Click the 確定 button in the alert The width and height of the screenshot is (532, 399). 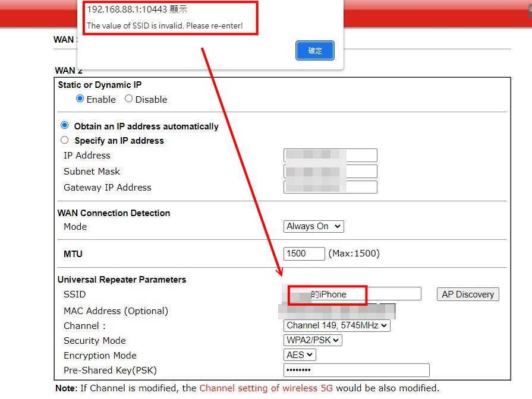point(315,50)
